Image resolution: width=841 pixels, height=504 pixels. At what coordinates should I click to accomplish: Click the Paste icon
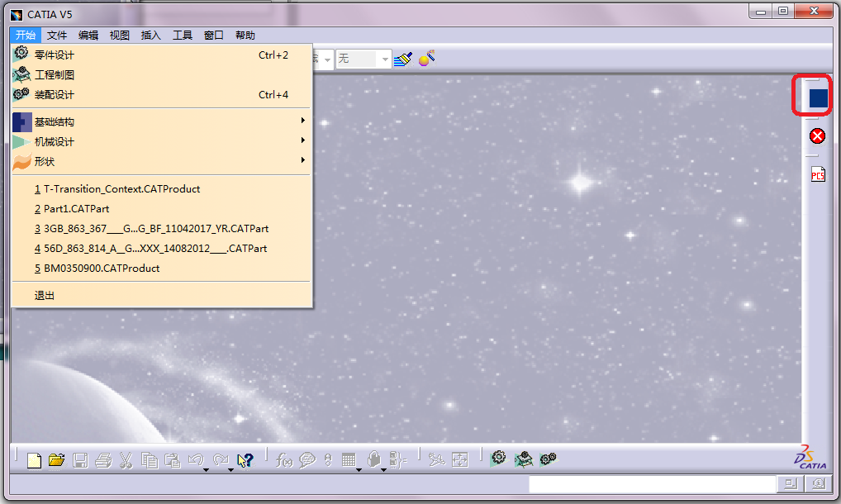point(172,460)
